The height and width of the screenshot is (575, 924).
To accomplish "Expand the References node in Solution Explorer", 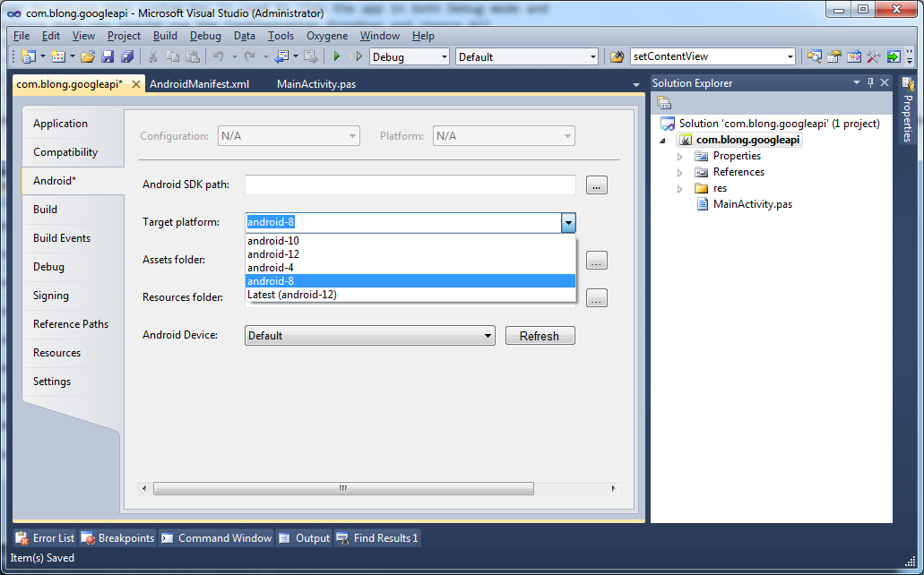I will pos(680,171).
